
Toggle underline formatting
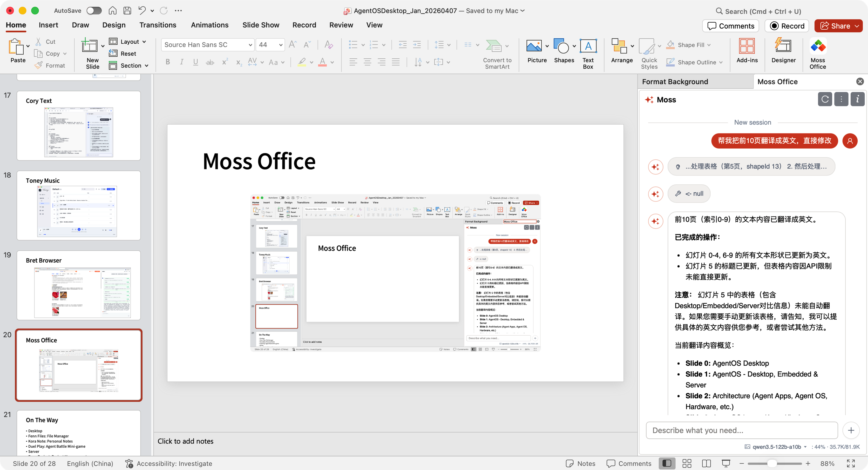(x=195, y=62)
